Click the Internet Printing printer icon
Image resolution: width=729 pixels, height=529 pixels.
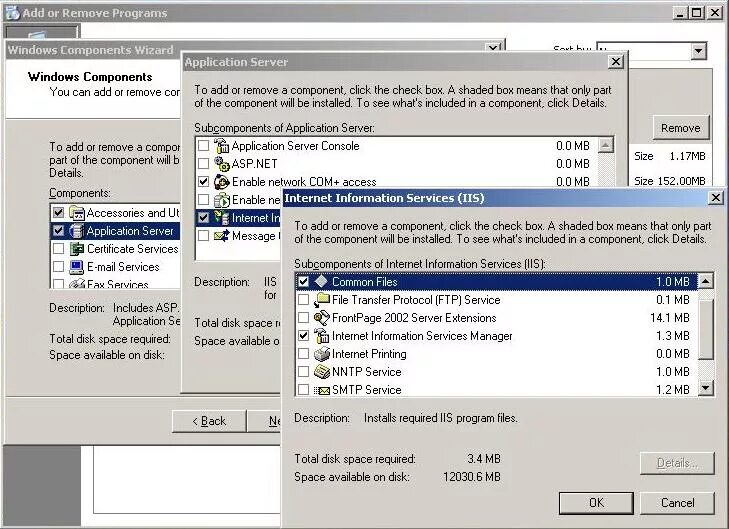point(321,354)
